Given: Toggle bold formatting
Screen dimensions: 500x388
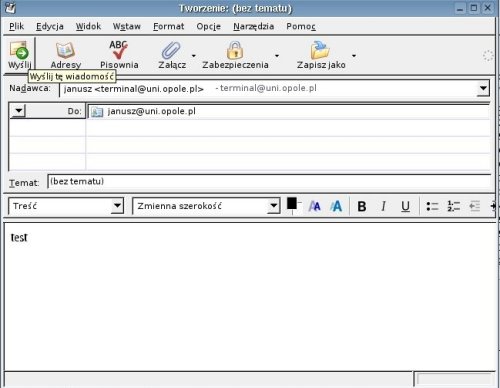Looking at the screenshot, I should [362, 206].
